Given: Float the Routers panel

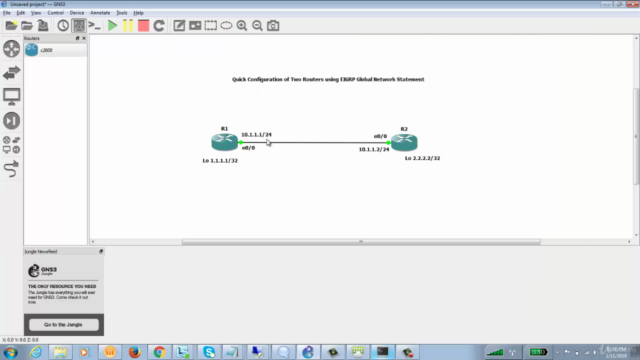Looking at the screenshot, I should (78, 38).
